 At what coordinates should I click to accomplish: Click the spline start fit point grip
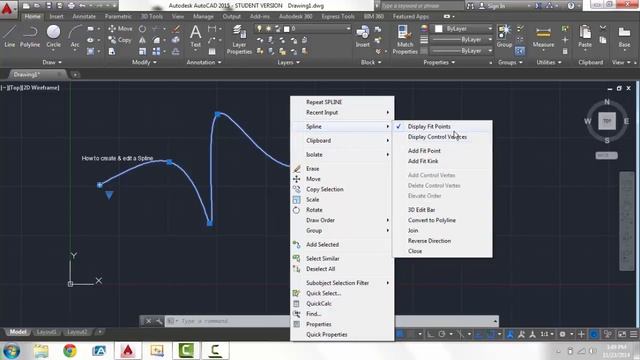pyautogui.click(x=100, y=185)
